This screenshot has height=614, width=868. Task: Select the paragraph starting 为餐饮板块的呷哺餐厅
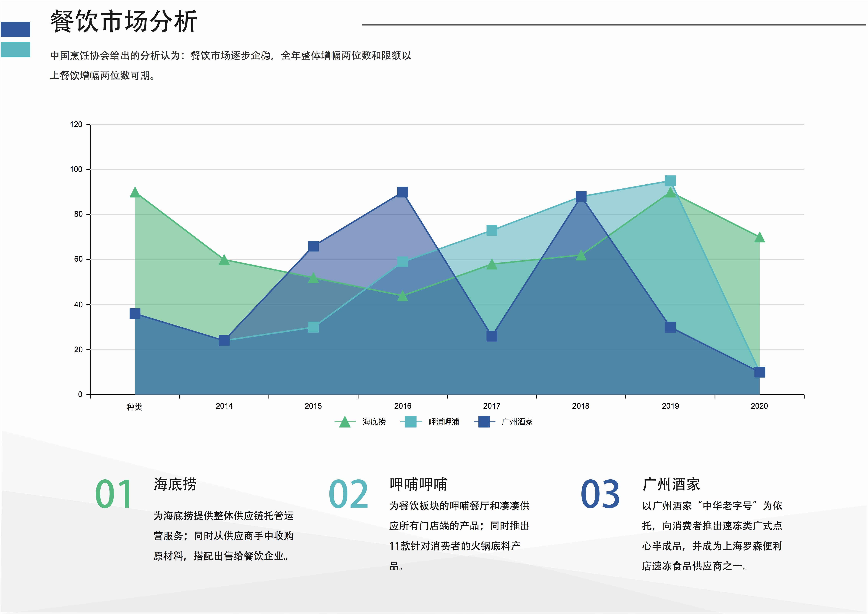tap(459, 536)
